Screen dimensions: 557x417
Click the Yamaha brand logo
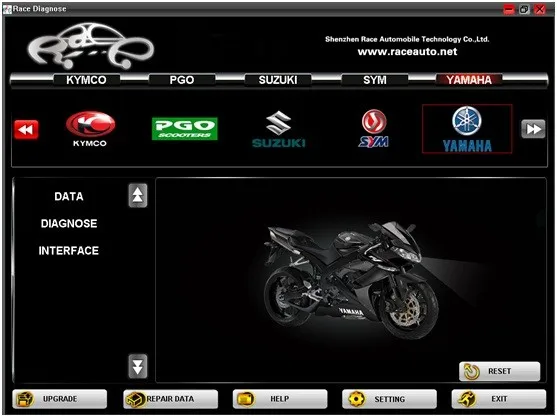pos(467,129)
